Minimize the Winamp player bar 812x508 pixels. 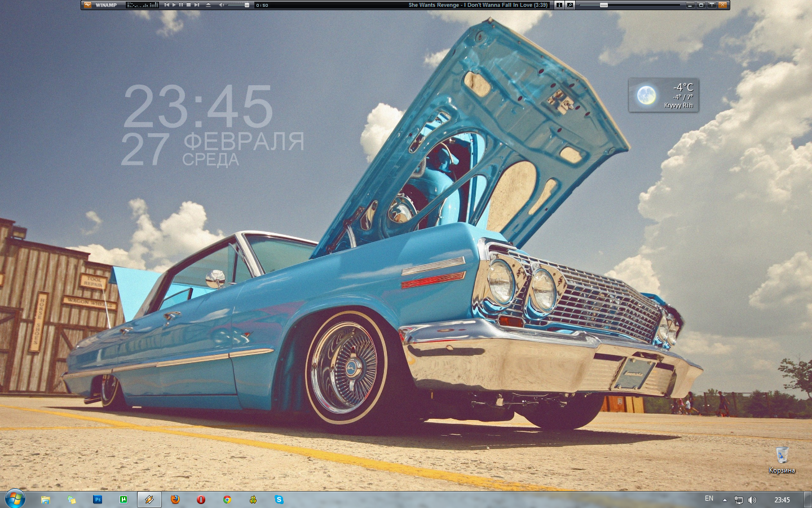click(690, 5)
